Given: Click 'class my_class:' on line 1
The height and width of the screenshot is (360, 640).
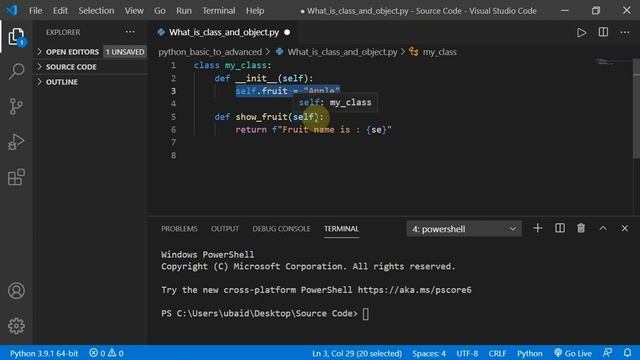Looking at the screenshot, I should [232, 65].
